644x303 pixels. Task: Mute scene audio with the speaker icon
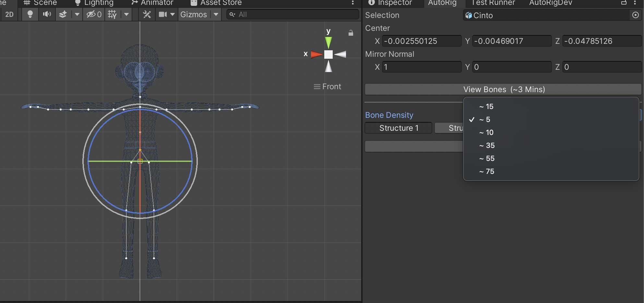click(47, 15)
